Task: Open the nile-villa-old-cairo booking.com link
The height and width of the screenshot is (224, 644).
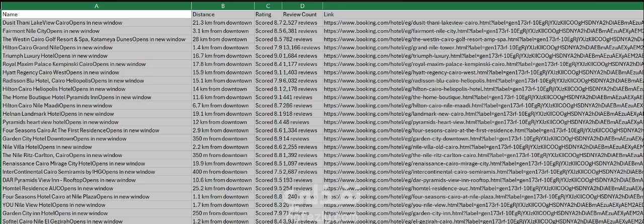Action: pos(483,147)
